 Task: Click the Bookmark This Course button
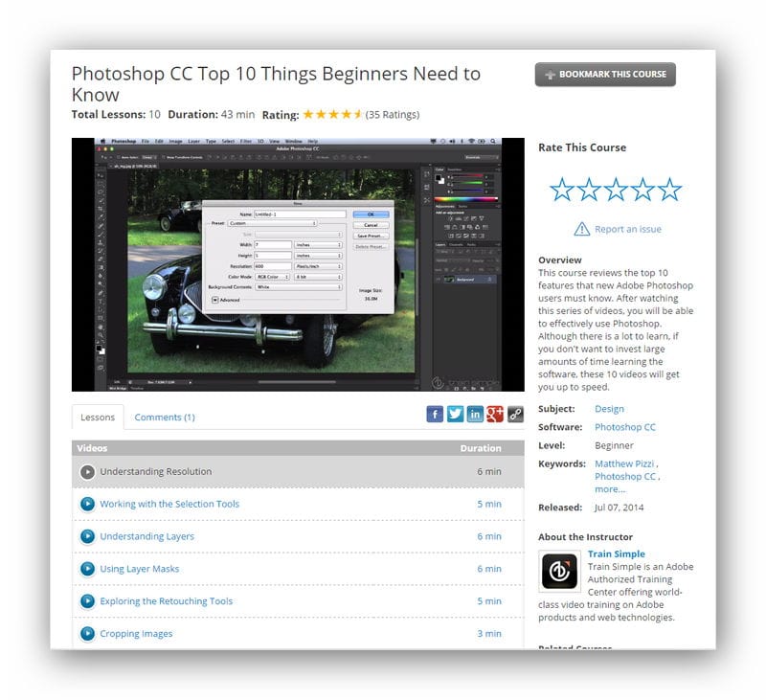click(605, 75)
